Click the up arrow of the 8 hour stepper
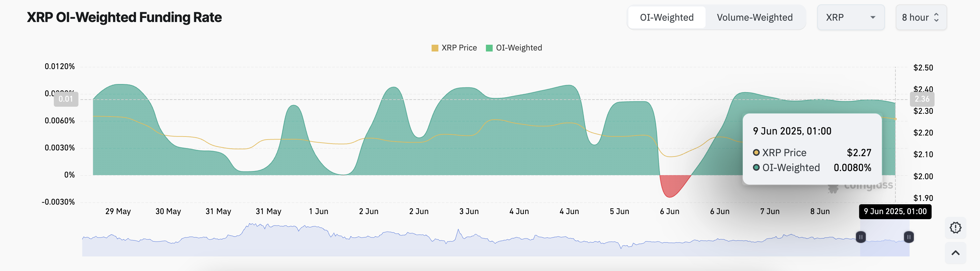980x271 pixels. 936,15
